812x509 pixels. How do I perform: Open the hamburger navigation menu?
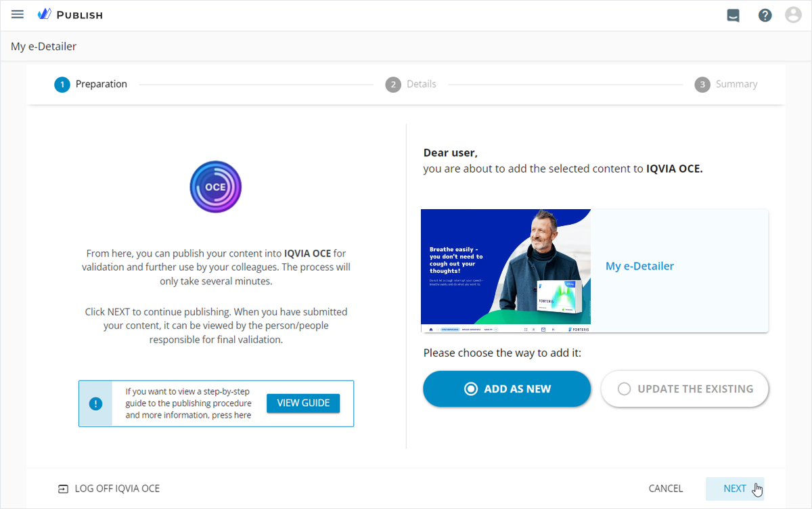(18, 14)
